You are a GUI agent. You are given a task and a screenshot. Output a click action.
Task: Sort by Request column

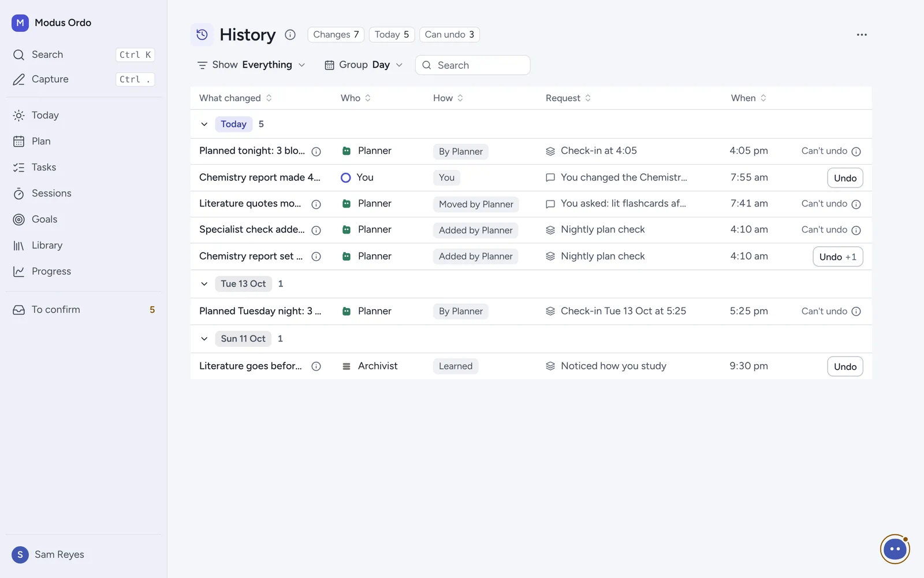568,98
